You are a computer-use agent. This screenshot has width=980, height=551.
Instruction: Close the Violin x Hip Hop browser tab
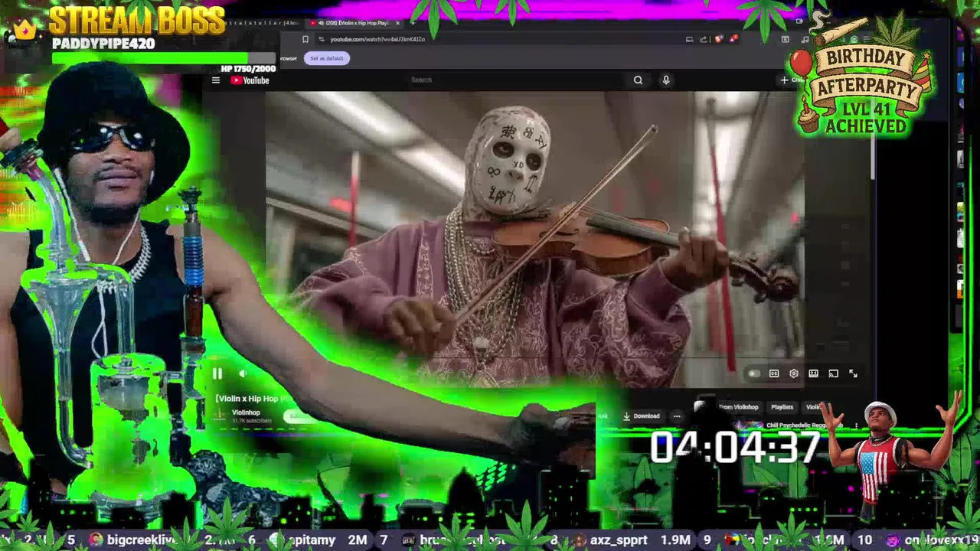pos(397,23)
